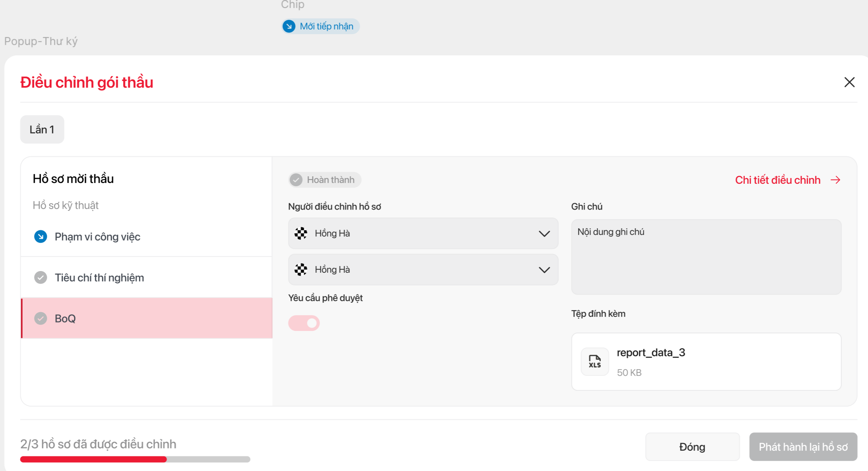This screenshot has height=471, width=868.
Task: Click the blue arrow icon beside Phạm vi công việc
Action: coord(40,237)
